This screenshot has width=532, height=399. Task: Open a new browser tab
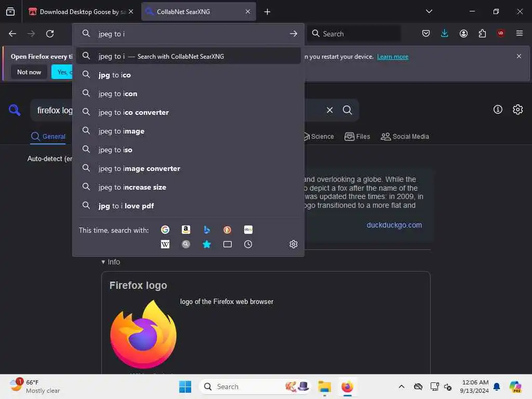pos(268,12)
